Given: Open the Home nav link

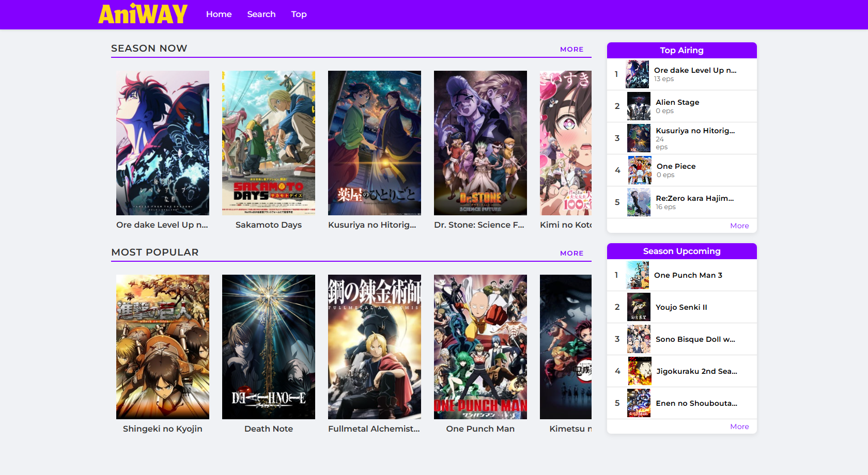Looking at the screenshot, I should click(219, 14).
